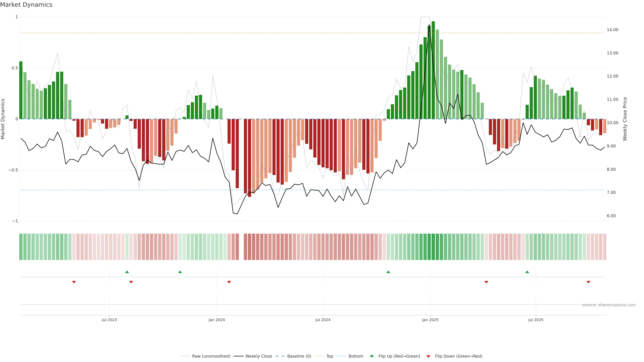Image resolution: width=644 pixels, height=362 pixels.
Task: Toggle the Baseline (0) legend entry
Action: (x=299, y=356)
